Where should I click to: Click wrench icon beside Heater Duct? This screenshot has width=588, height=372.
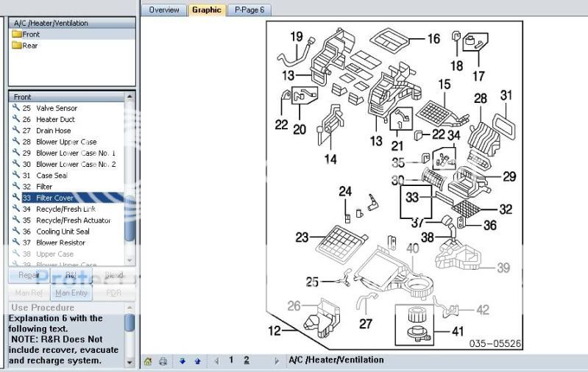tap(15, 119)
